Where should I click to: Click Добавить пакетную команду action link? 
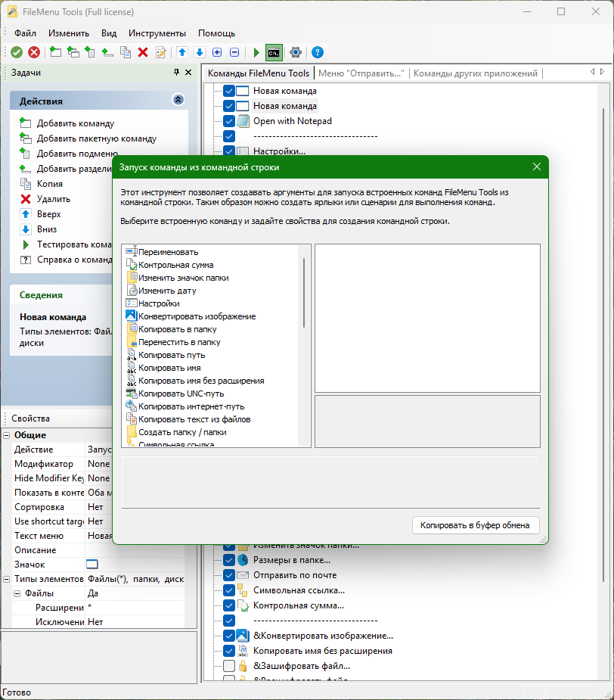(x=96, y=138)
